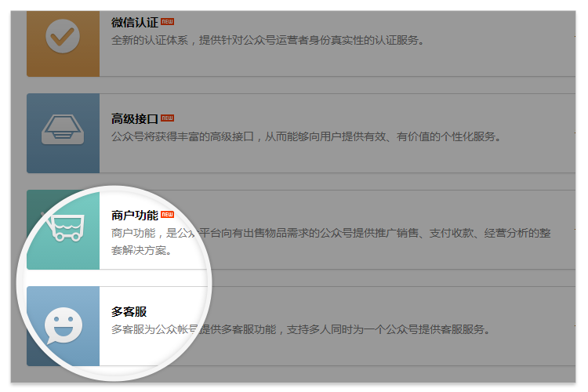588x392 pixels.
Task: Click the 高级接口 inbox tray icon
Action: pyautogui.click(x=63, y=129)
